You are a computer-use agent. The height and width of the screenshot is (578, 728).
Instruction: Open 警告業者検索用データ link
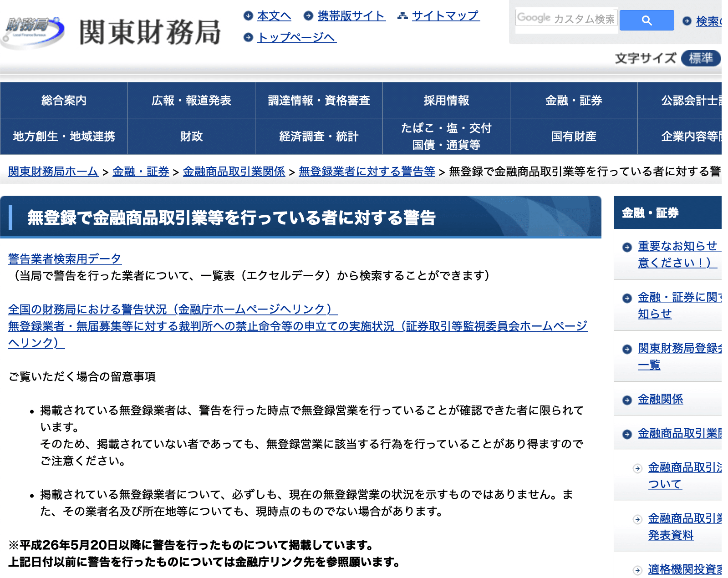click(x=65, y=259)
